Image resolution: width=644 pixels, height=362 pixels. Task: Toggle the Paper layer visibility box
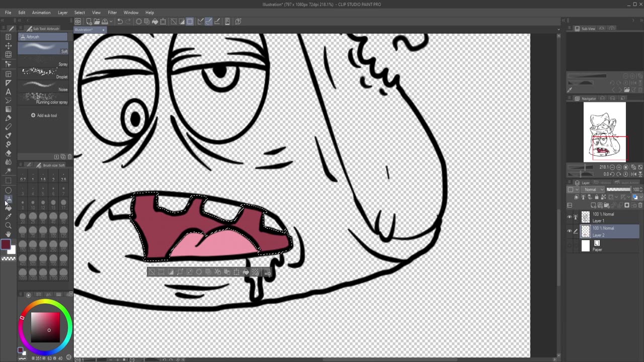(x=570, y=245)
